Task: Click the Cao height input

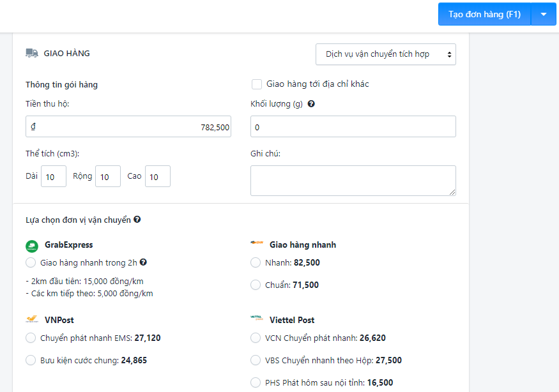Action: click(158, 176)
